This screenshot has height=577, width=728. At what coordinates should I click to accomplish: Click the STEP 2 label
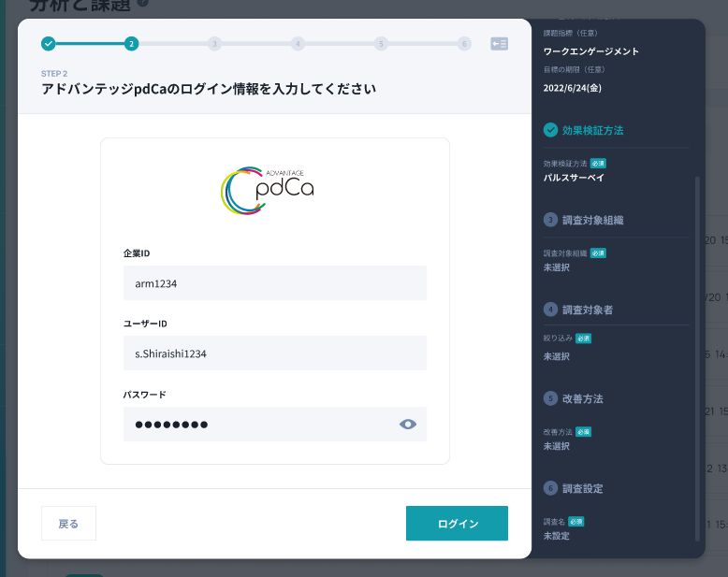[54, 73]
